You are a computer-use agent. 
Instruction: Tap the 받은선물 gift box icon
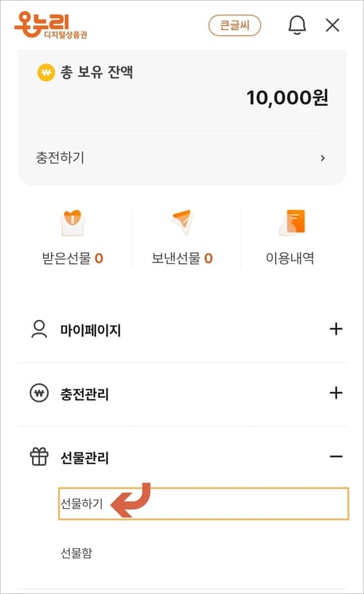pos(73,223)
